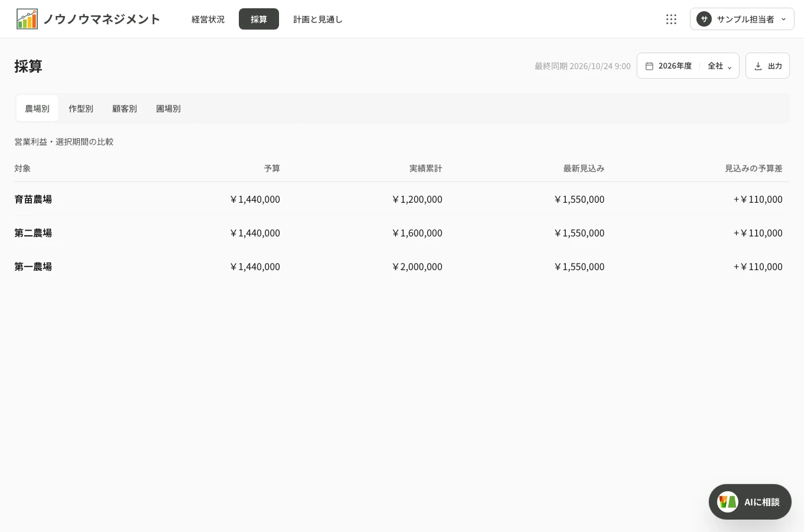Switch to the 作型別 tab
Screen dimensions: 804x532
pyautogui.click(x=81, y=108)
